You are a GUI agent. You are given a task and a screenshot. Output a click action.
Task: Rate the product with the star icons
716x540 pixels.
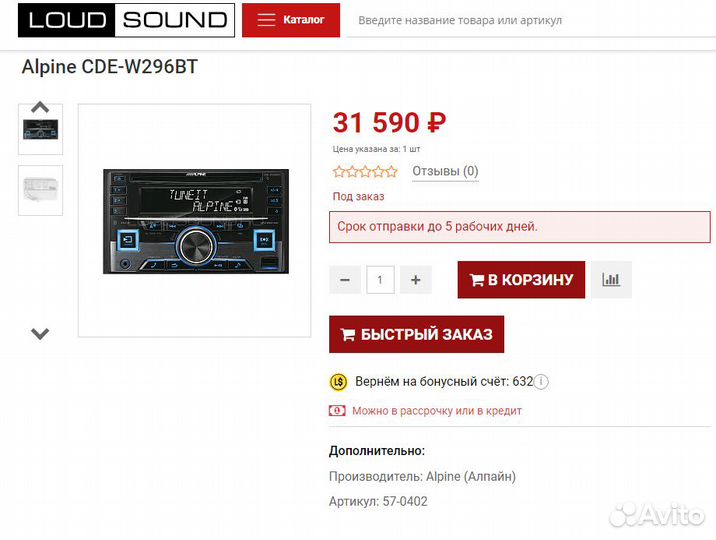pyautogui.click(x=365, y=172)
